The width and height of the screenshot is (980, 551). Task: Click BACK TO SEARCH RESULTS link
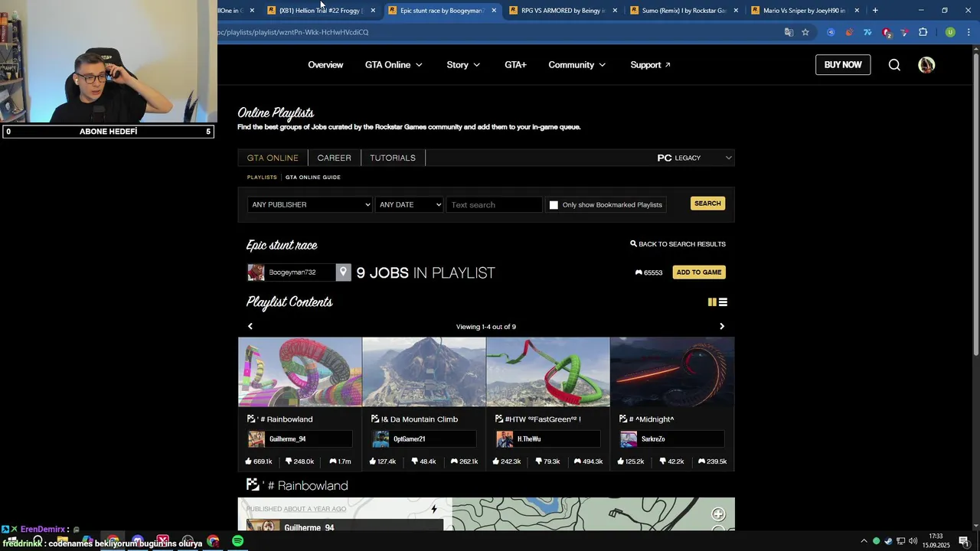[x=678, y=244]
